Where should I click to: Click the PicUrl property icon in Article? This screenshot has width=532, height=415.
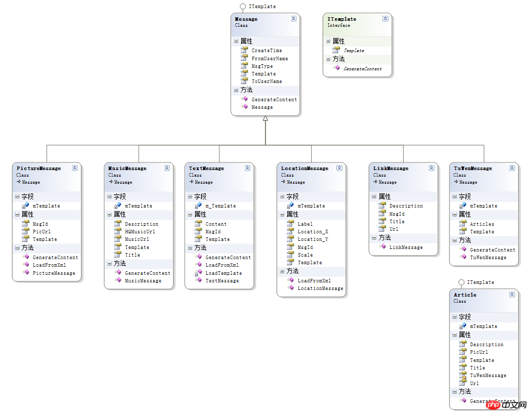pyautogui.click(x=463, y=352)
